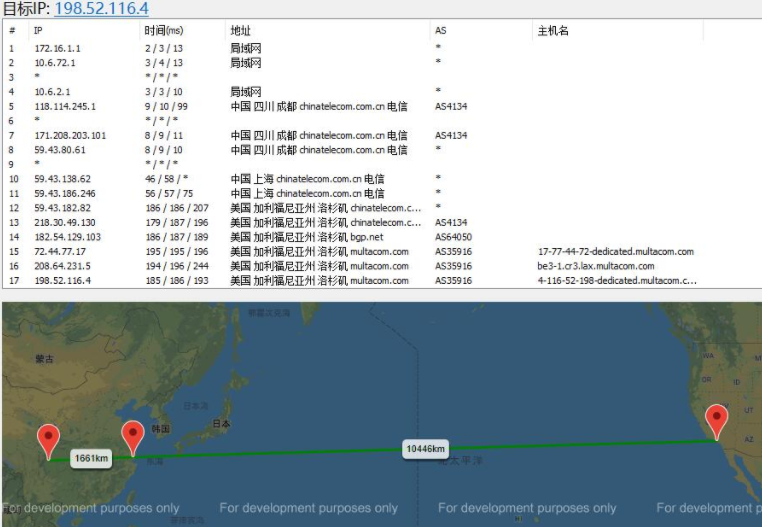The width and height of the screenshot is (762, 527).
Task: Sort by the # column header
Action: (x=12, y=31)
